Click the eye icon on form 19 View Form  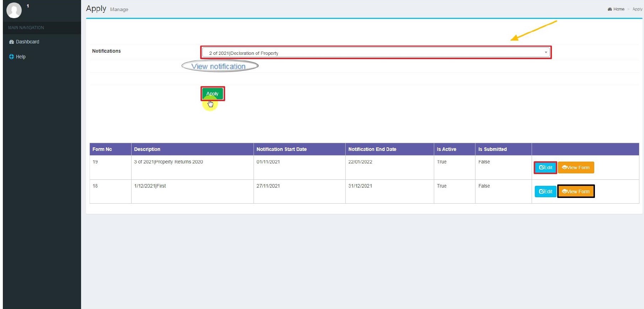pyautogui.click(x=564, y=167)
